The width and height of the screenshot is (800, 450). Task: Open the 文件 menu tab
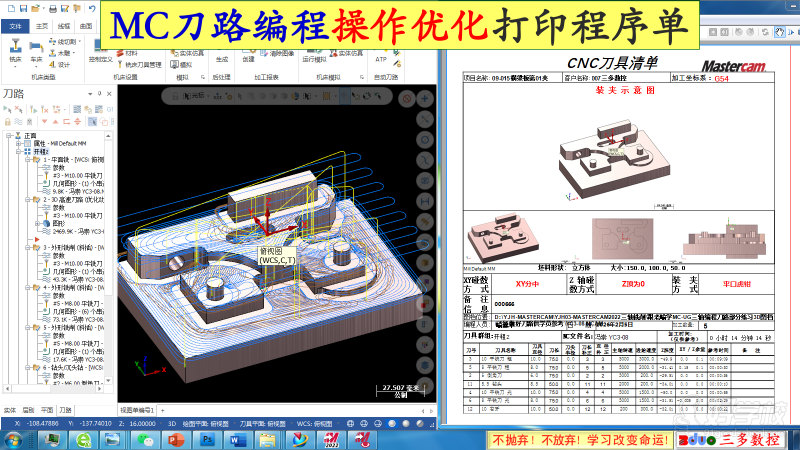15,26
